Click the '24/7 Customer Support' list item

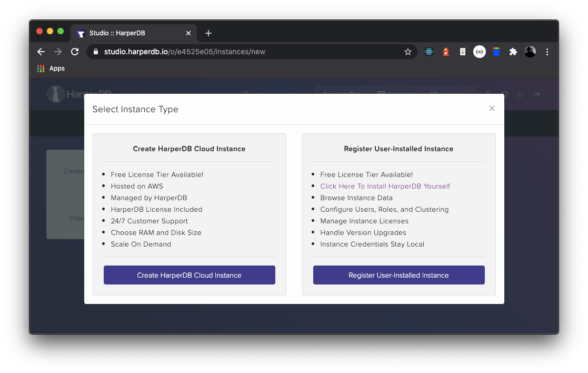tap(150, 221)
